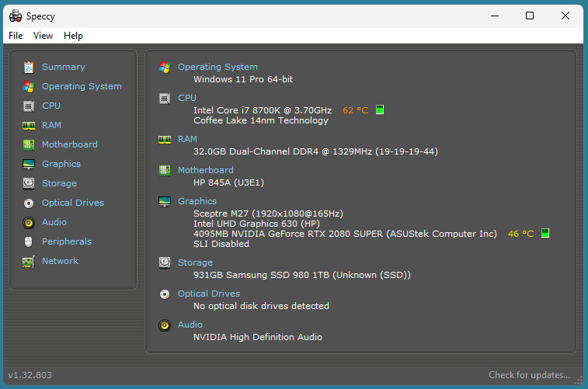Click the Summary clipboard icon in sidebar
This screenshot has width=588, height=389.
[x=29, y=67]
